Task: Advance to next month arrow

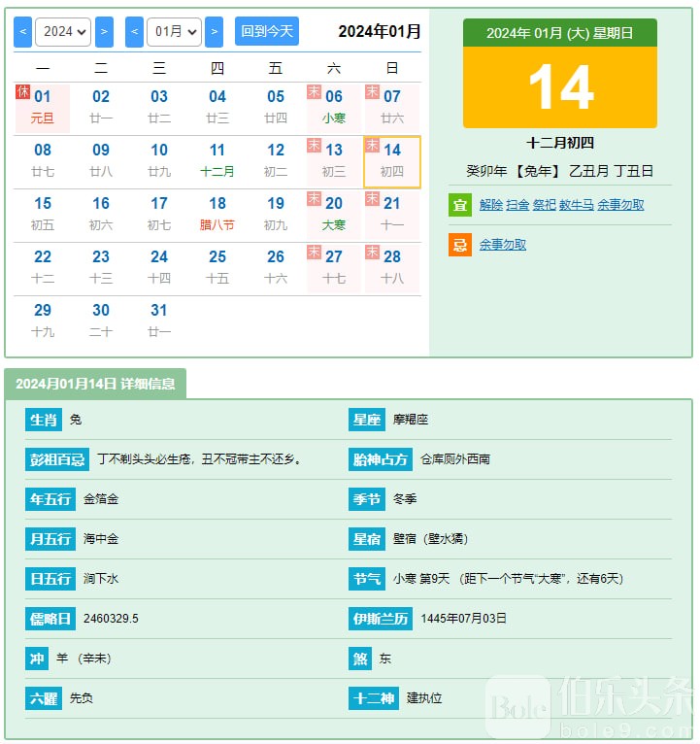Action: [214, 31]
